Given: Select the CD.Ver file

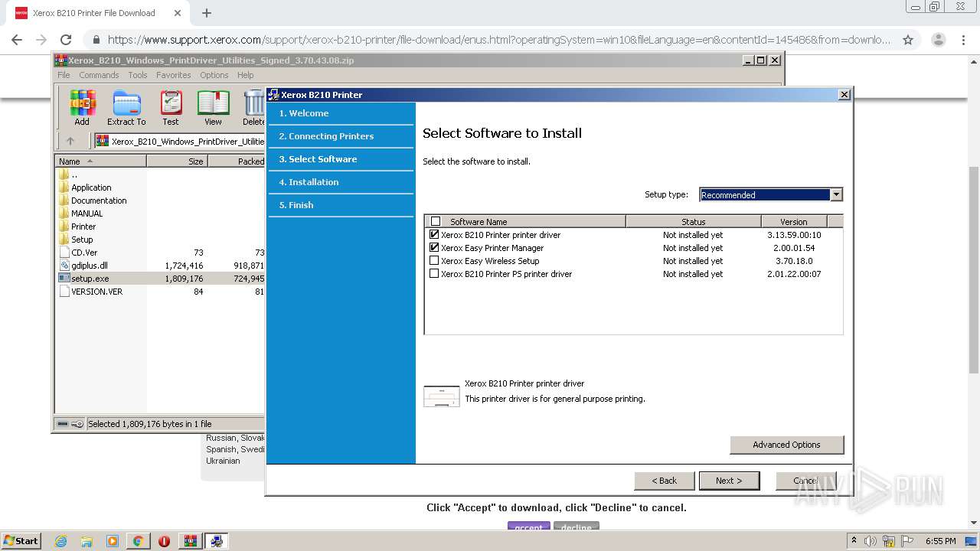Looking at the screenshot, I should click(x=84, y=253).
